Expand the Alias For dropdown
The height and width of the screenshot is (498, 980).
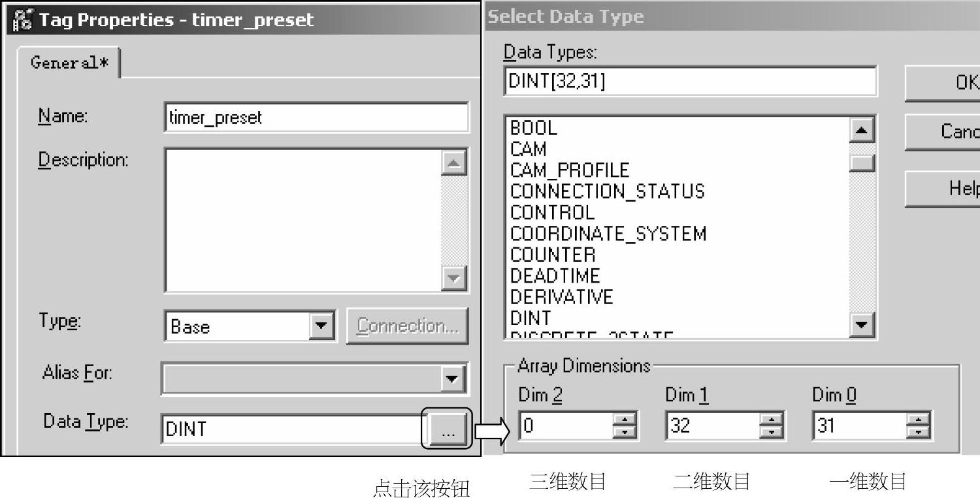tap(451, 379)
